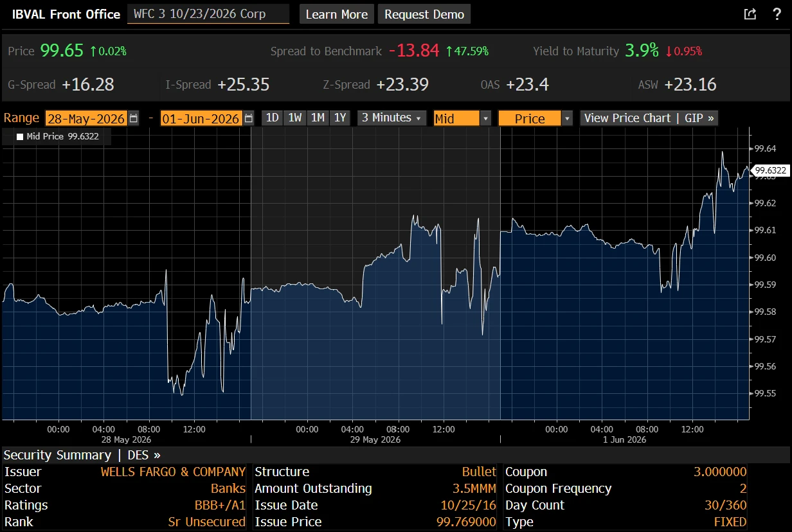Open View Price Chart GIP link
792x532 pixels.
coord(649,118)
